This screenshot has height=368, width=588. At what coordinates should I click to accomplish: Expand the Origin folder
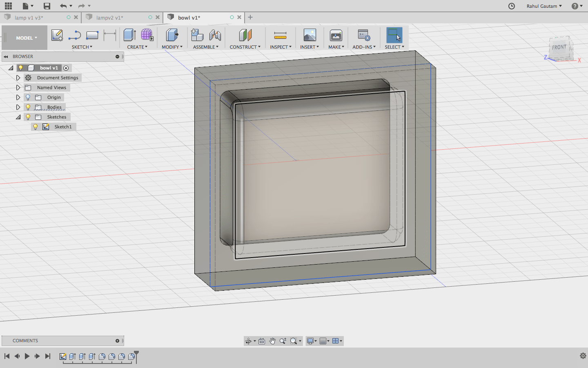(x=18, y=97)
